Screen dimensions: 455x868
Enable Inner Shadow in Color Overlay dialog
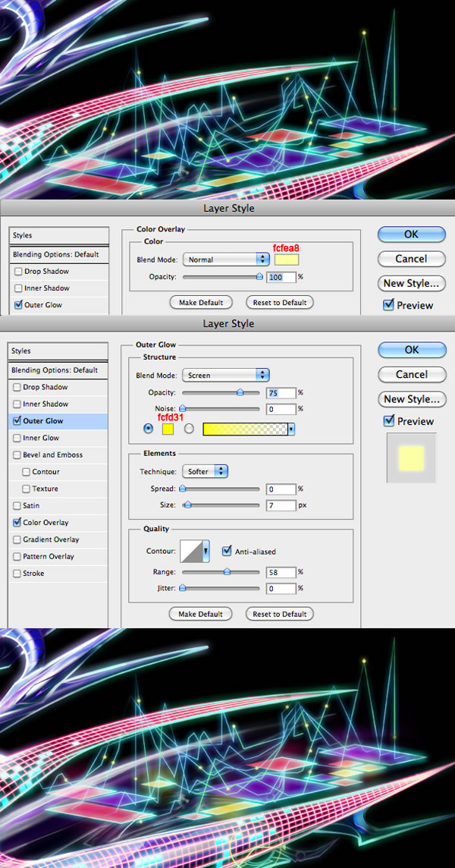click(19, 288)
